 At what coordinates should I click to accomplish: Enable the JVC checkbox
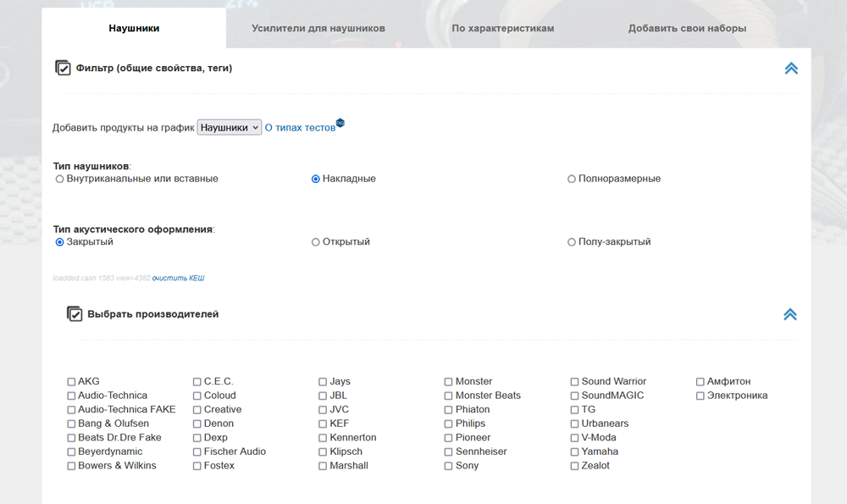click(x=323, y=410)
